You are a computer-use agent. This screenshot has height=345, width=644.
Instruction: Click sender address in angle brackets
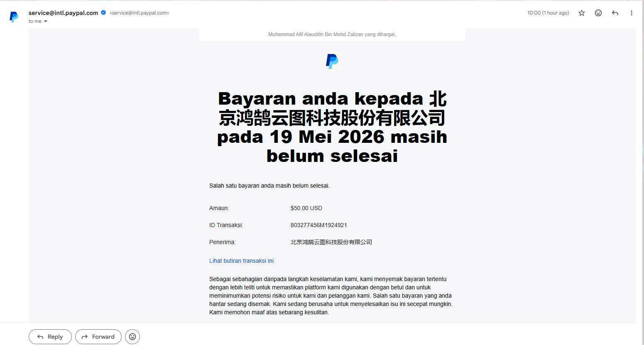click(x=139, y=13)
